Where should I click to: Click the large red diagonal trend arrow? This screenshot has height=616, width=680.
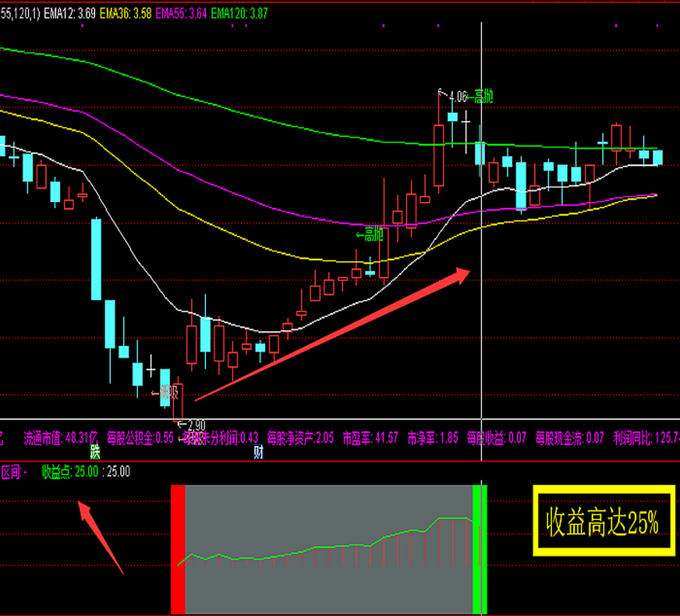332,333
